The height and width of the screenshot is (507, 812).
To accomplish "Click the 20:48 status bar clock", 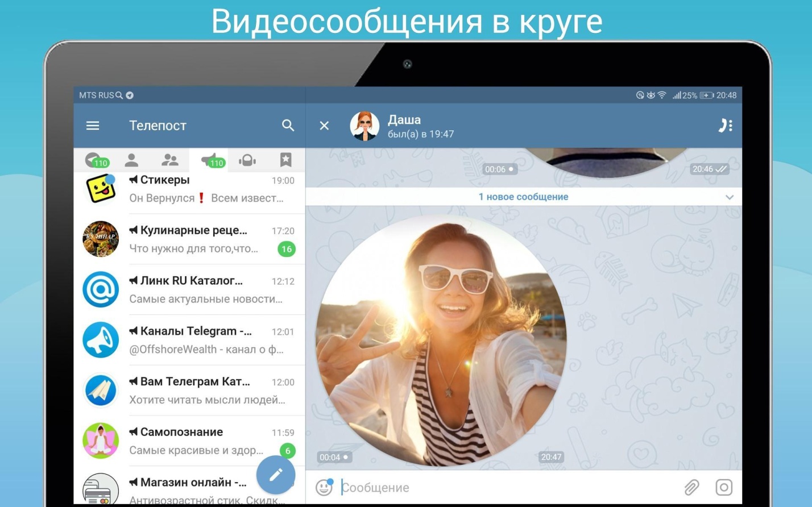I will click(726, 95).
